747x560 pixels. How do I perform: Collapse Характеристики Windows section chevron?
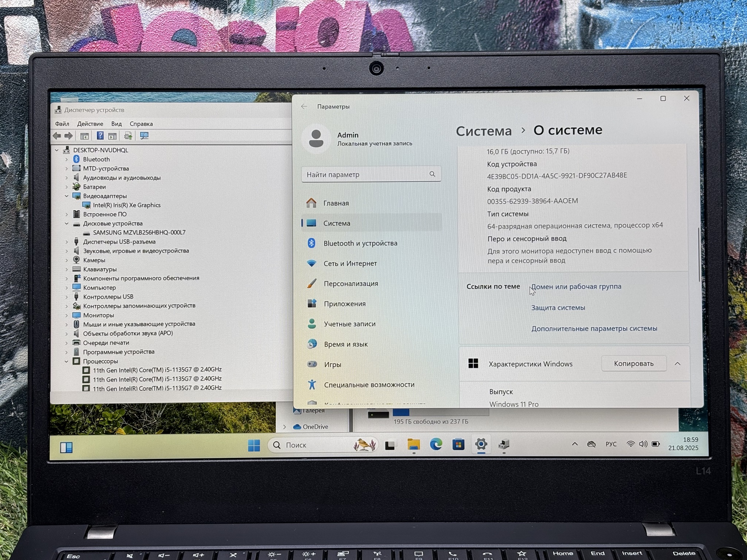(x=677, y=363)
